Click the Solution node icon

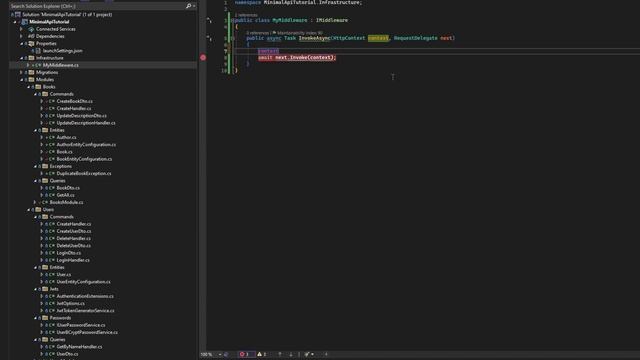(x=18, y=15)
